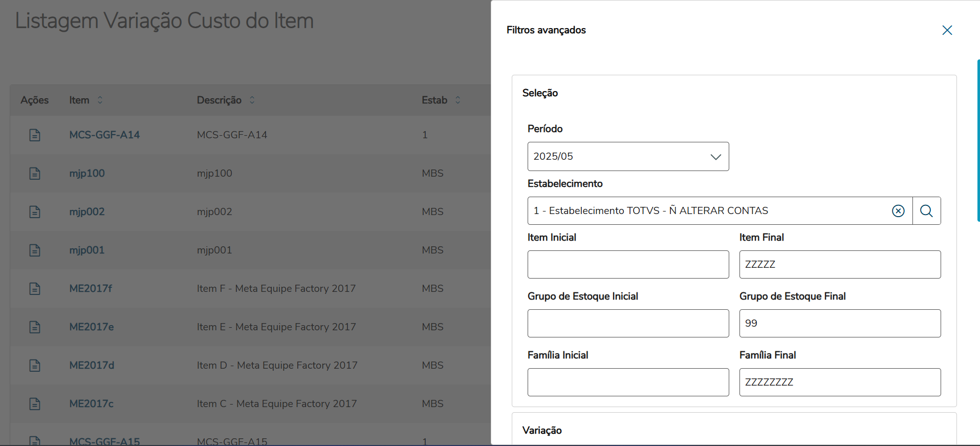Click the Item Inicial input field
The width and height of the screenshot is (980, 446).
pyautogui.click(x=628, y=265)
